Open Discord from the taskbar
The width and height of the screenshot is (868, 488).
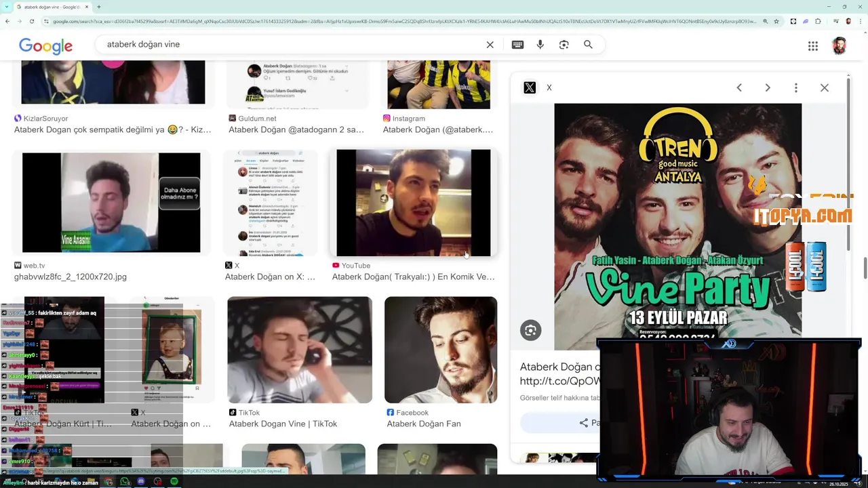pyautogui.click(x=141, y=482)
